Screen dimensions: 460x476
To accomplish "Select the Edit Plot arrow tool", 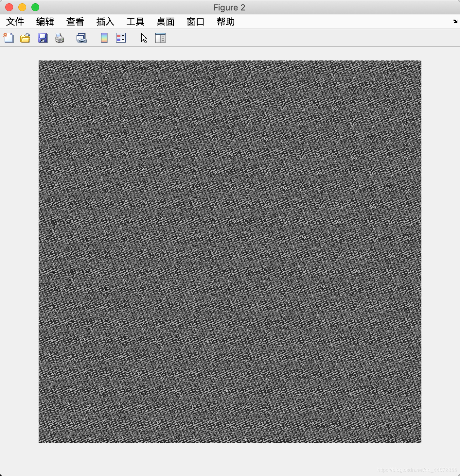I will pyautogui.click(x=144, y=38).
